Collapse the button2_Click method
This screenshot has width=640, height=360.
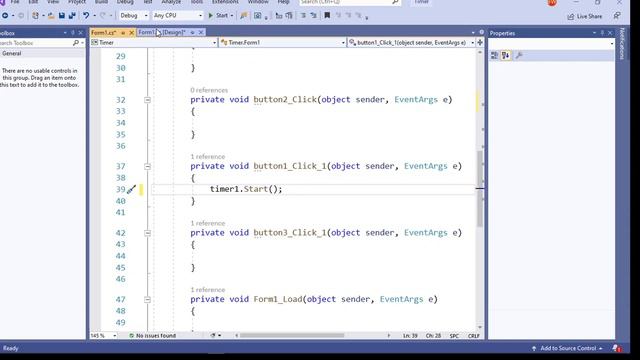[147, 100]
